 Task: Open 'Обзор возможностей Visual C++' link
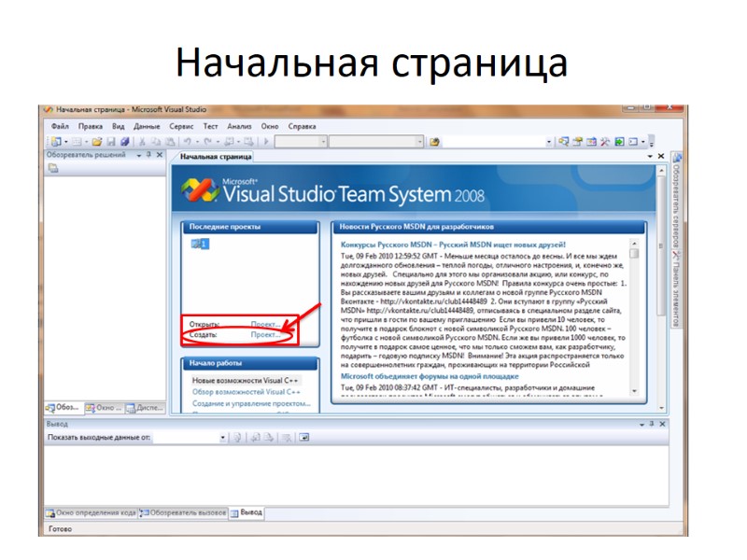(x=247, y=392)
